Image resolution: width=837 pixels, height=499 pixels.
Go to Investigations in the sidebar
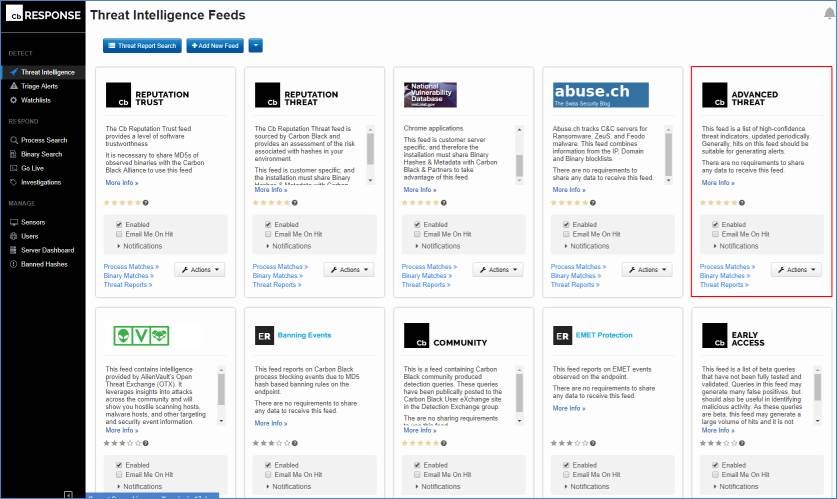[x=41, y=183]
